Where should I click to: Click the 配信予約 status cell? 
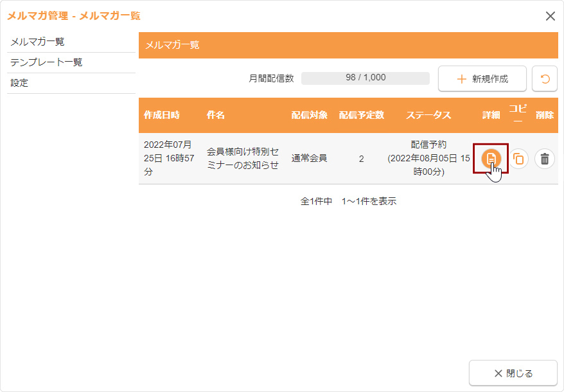(x=428, y=158)
